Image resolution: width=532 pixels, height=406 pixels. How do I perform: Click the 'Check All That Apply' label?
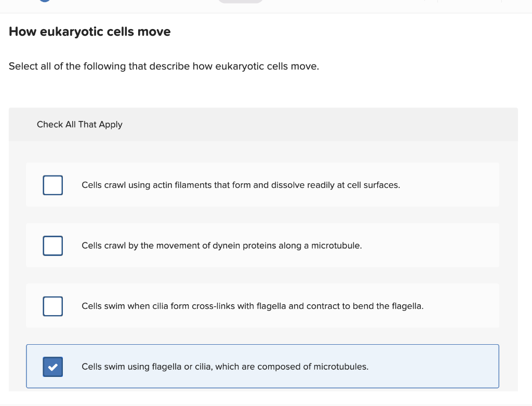coord(79,125)
